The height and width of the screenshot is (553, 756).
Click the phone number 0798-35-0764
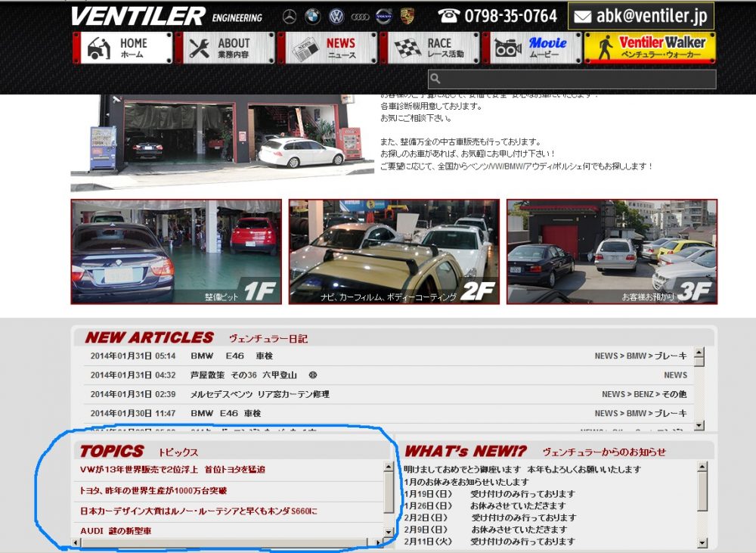click(x=510, y=17)
